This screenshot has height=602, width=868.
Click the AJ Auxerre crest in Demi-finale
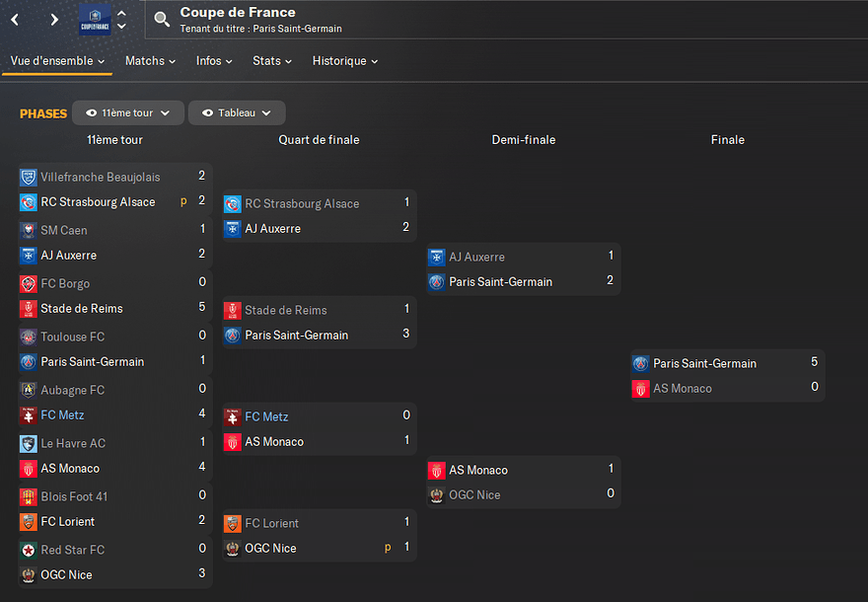point(436,257)
